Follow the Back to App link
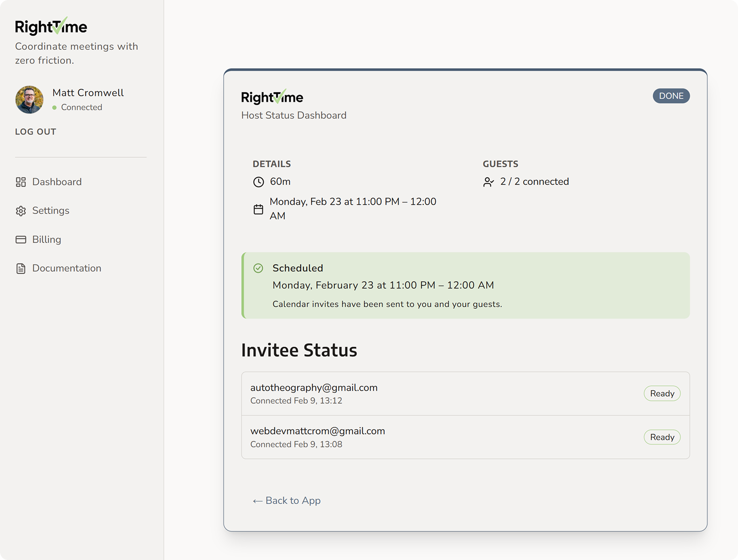Viewport: 738px width, 560px height. pos(287,501)
